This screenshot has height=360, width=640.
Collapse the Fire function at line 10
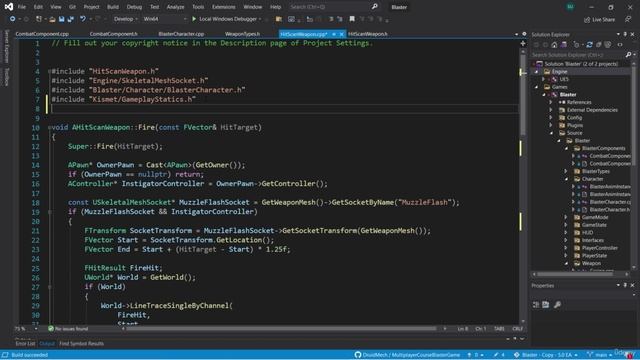[49, 127]
